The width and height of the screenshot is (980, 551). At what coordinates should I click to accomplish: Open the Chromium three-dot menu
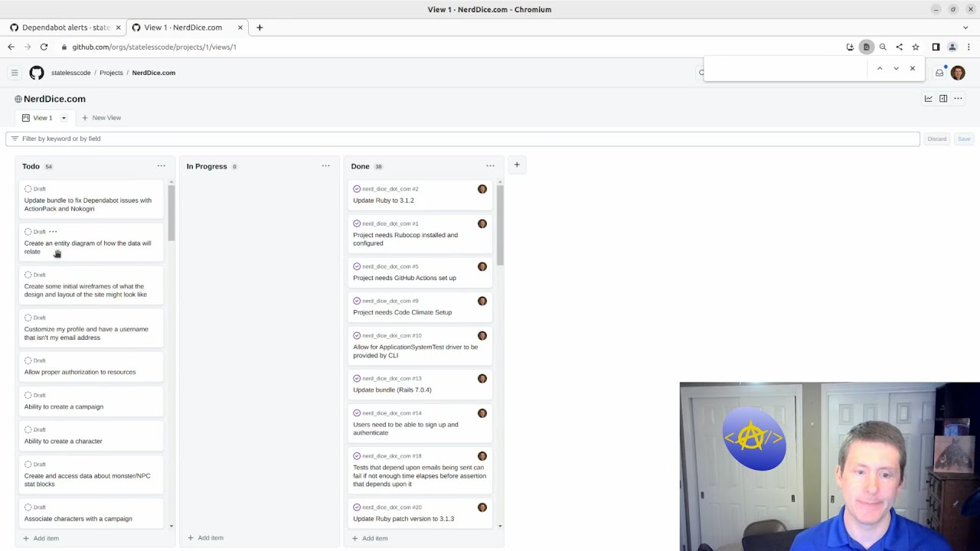point(969,47)
